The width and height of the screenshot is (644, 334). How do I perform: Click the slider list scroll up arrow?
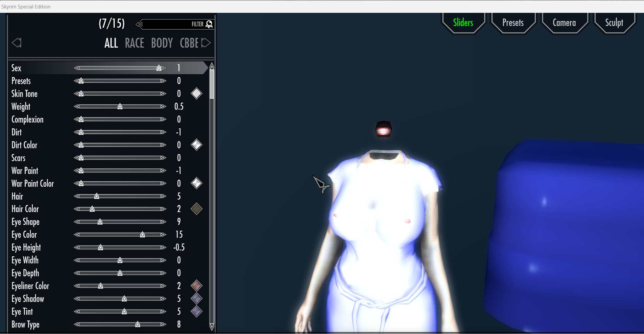pyautogui.click(x=212, y=66)
